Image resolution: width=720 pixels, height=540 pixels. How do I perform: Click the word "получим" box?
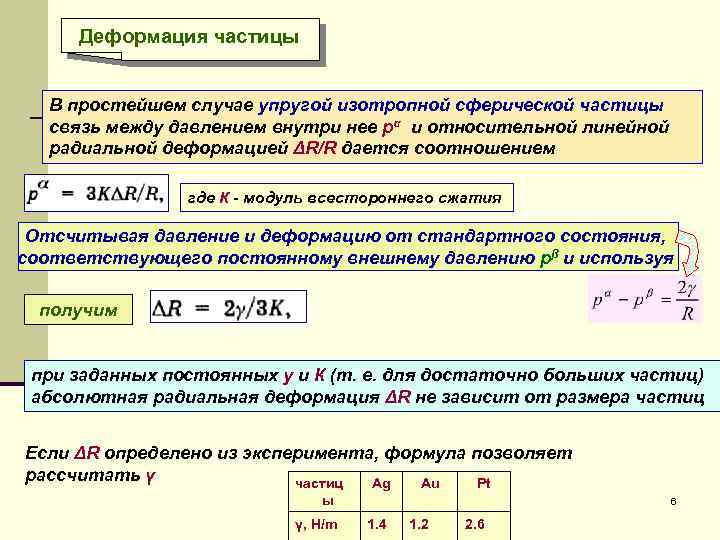[x=79, y=310]
